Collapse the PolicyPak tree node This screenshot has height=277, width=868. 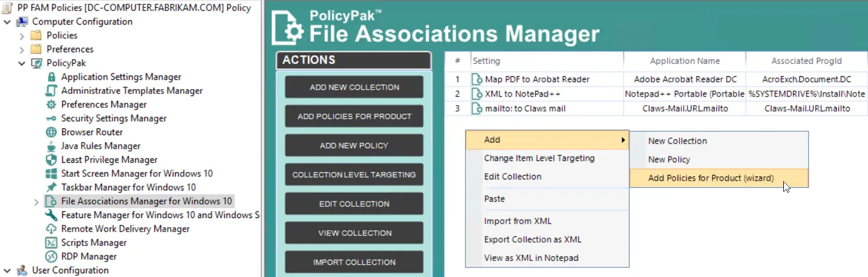[x=22, y=63]
